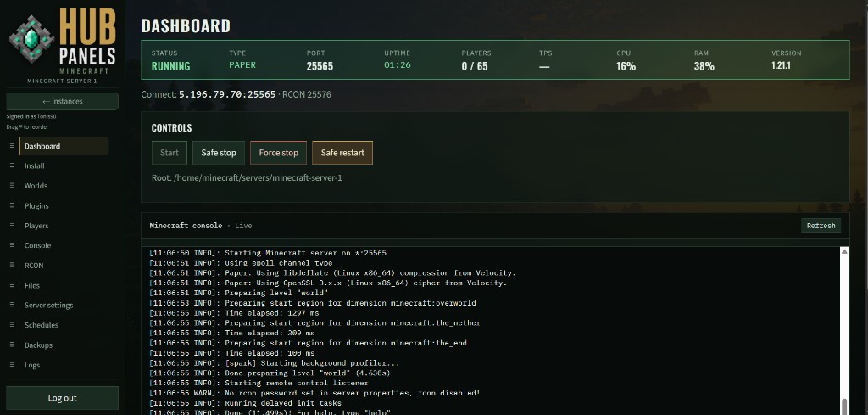Click the reorder handle beside RCON
This screenshot has width=868, height=415.
click(x=12, y=265)
